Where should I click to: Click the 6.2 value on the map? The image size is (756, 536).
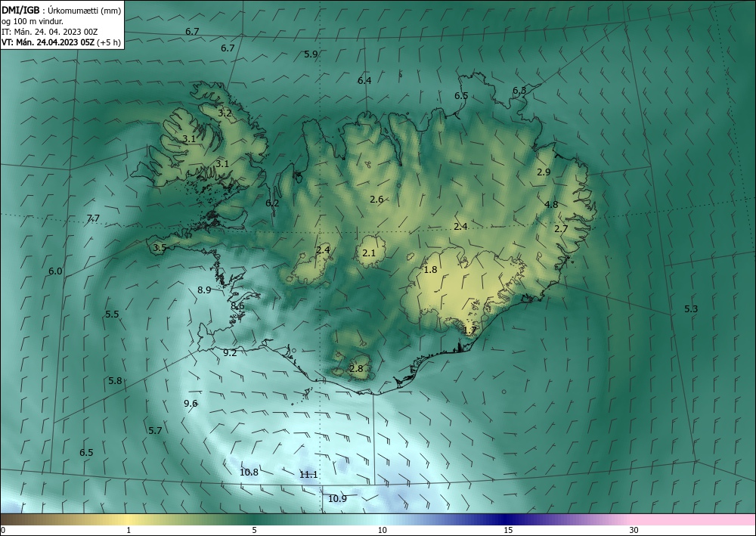point(272,203)
